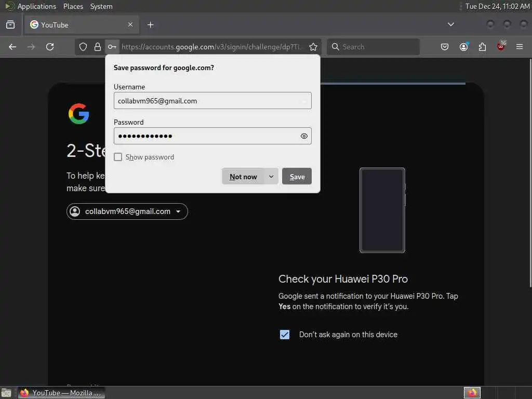
Task: Open the Firefox hamburger menu
Action: (520, 47)
